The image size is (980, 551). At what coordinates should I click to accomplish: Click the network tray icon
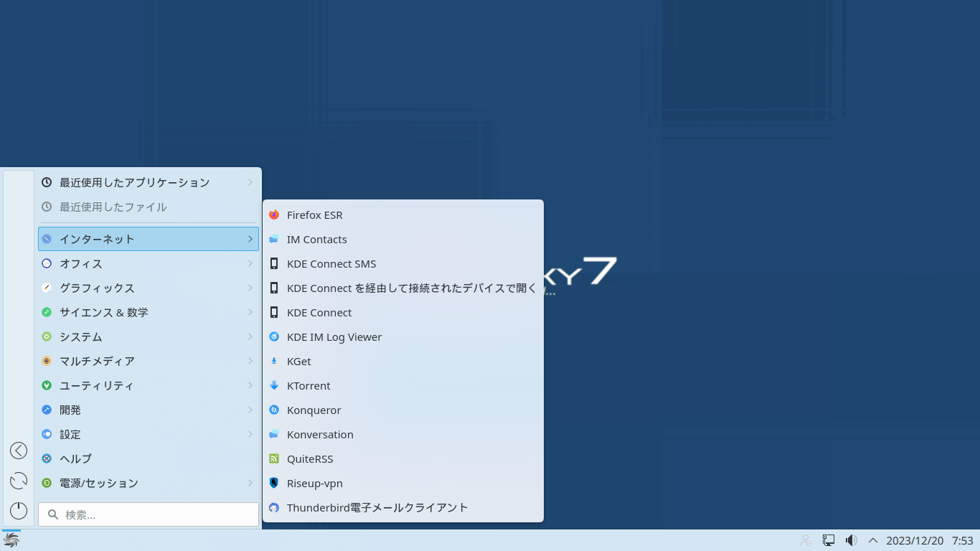(829, 540)
